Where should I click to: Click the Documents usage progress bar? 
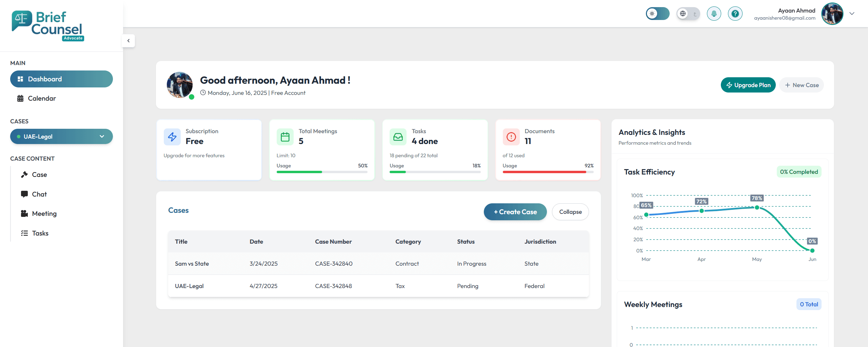click(548, 172)
